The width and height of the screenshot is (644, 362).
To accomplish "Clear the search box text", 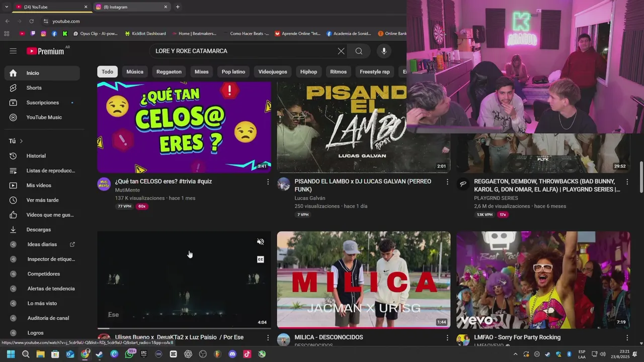I will click(341, 51).
